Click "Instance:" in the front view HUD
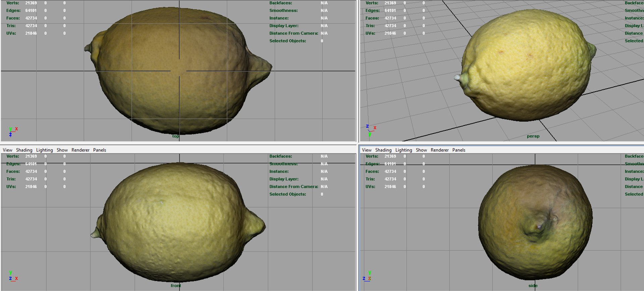This screenshot has height=291, width=644. point(279,172)
